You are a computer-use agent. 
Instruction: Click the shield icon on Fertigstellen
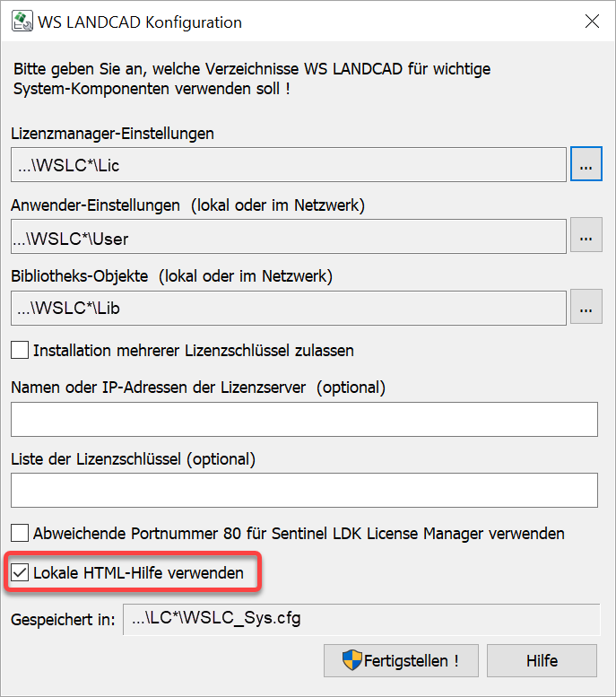coord(351,661)
